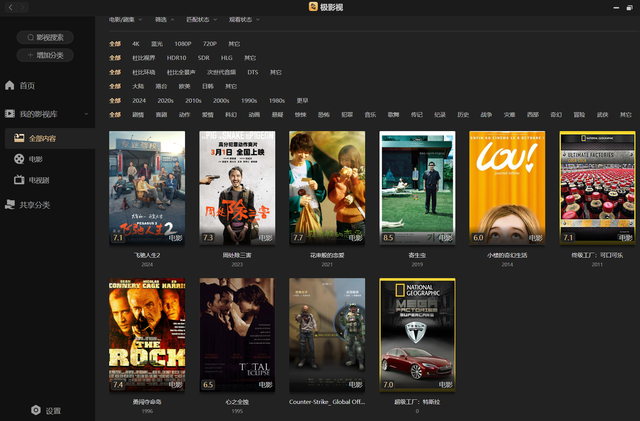Filter by decade 1980s
Image resolution: width=640 pixels, height=421 pixels.
click(277, 100)
